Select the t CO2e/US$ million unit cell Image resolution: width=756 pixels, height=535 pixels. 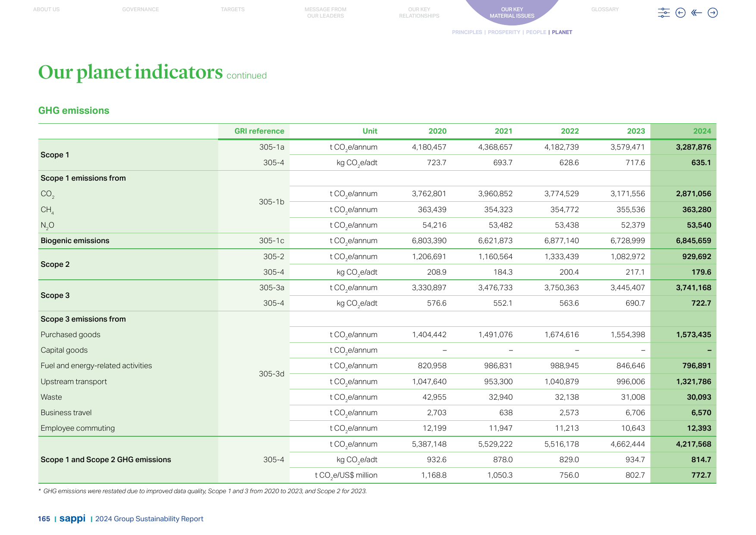pyautogui.click(x=346, y=475)
